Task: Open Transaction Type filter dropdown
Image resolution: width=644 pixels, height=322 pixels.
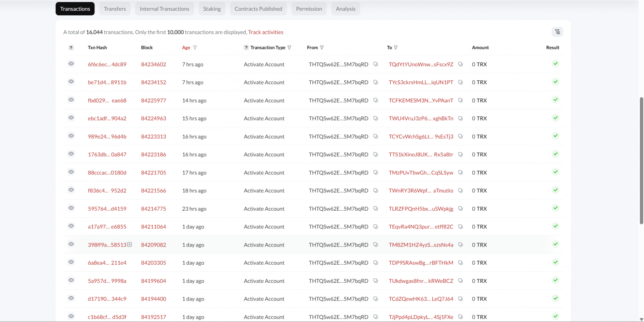Action: [289, 47]
